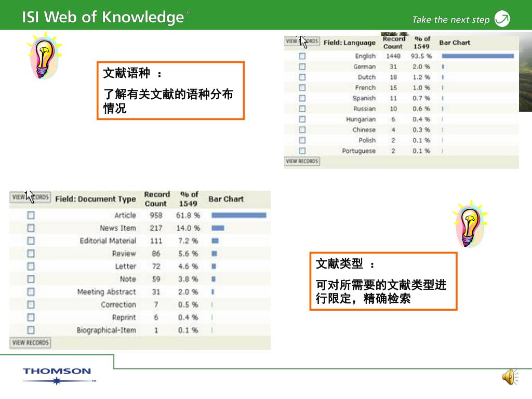The height and width of the screenshot is (399, 532).
Task: Check the Article document type checkbox
Action: pos(31,215)
